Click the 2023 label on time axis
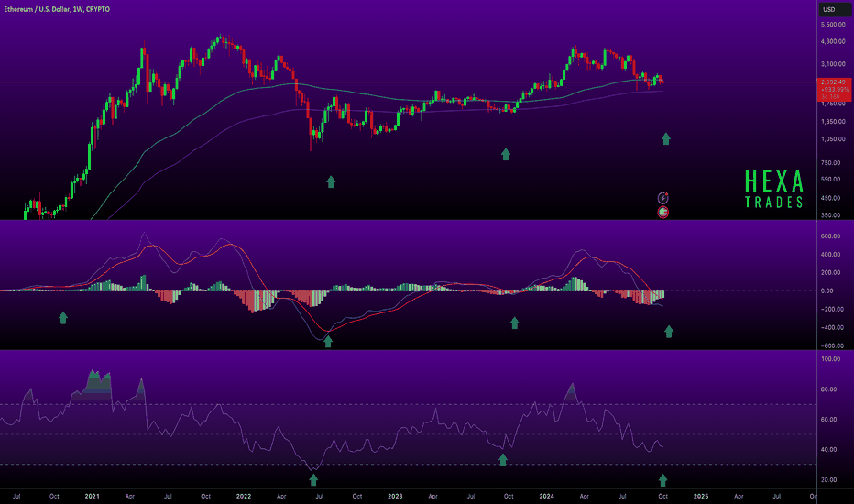 [x=395, y=497]
